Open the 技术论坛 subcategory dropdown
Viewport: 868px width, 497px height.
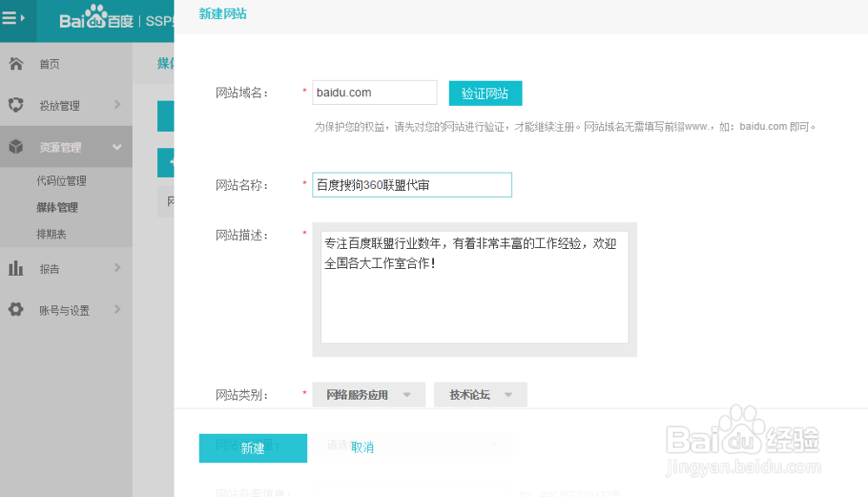480,395
